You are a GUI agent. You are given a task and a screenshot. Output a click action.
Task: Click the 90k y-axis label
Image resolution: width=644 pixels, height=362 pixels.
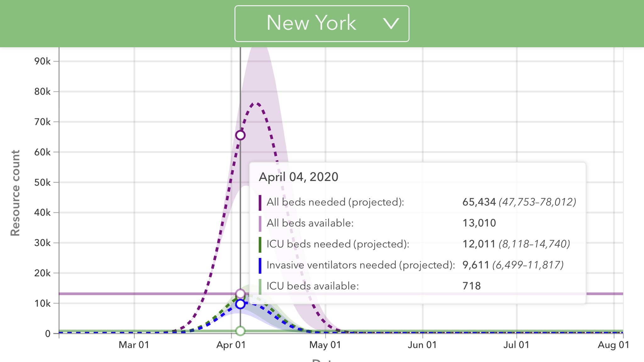(x=42, y=61)
